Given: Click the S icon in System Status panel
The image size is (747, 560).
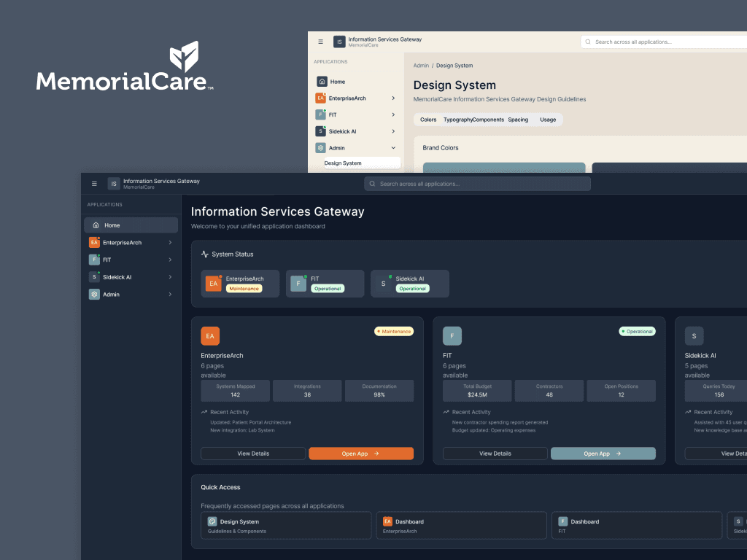Looking at the screenshot, I should (x=383, y=284).
